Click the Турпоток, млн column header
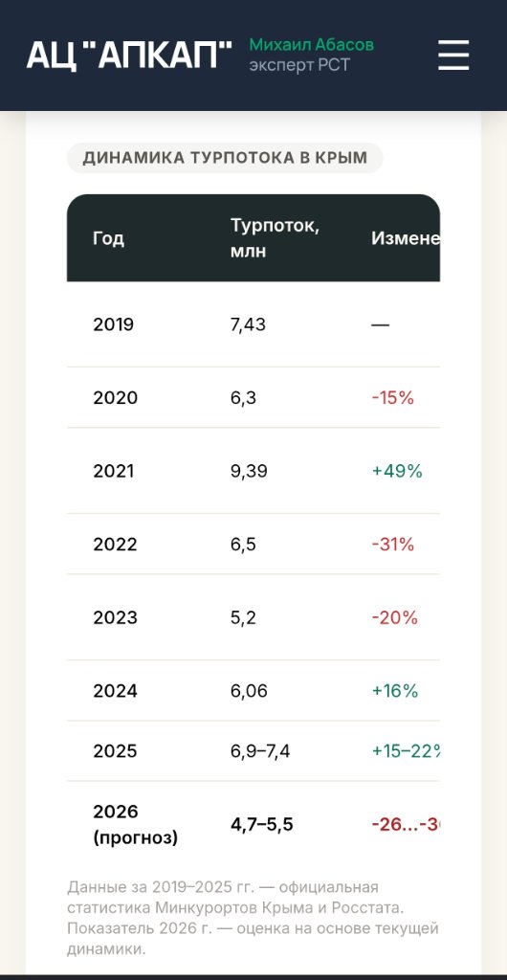This screenshot has width=507, height=980. click(275, 238)
